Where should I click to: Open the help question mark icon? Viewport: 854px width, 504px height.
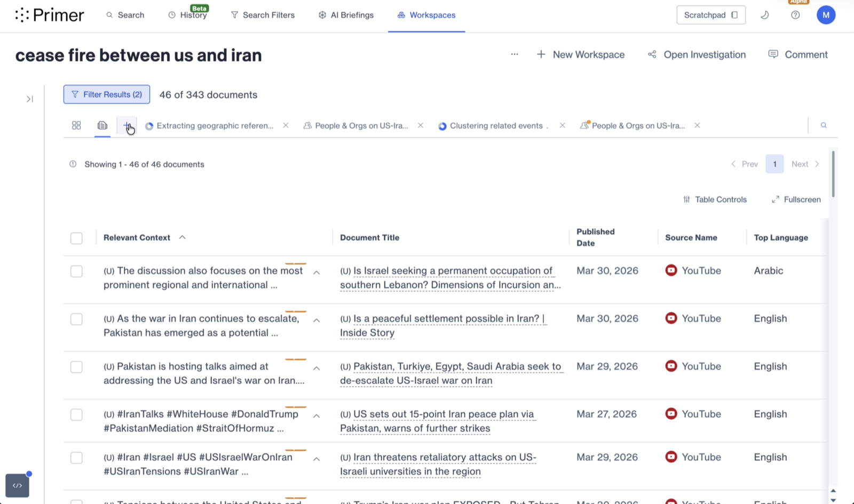795,15
